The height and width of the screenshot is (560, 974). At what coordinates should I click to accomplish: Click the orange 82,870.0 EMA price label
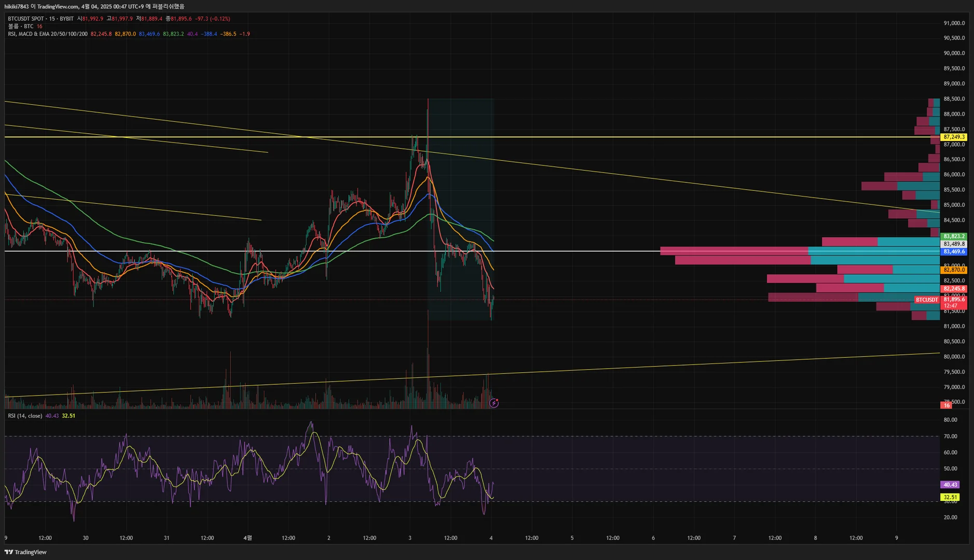[x=954, y=270]
